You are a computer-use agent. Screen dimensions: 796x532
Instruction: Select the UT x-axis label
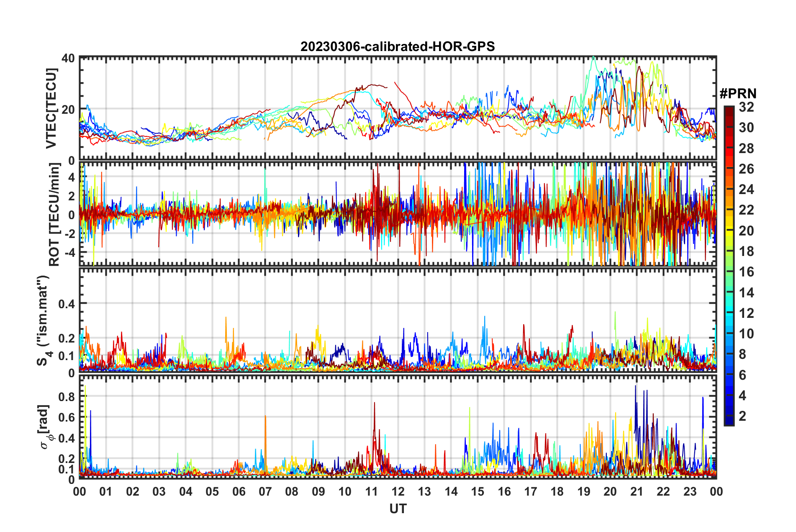[x=398, y=509]
